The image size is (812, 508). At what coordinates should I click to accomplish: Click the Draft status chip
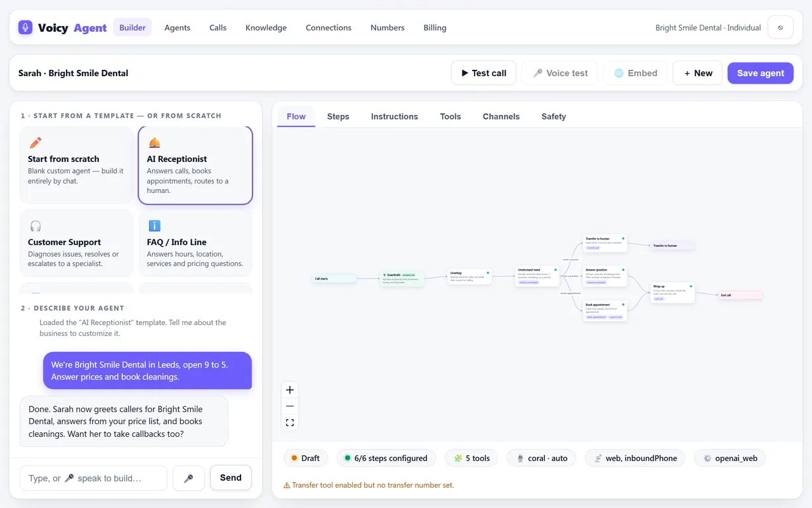click(305, 458)
